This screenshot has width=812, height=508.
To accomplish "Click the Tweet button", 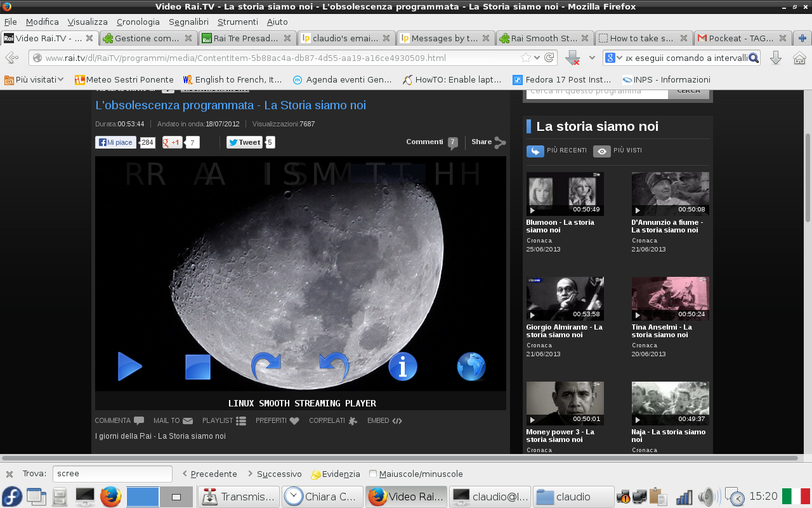I will (244, 142).
